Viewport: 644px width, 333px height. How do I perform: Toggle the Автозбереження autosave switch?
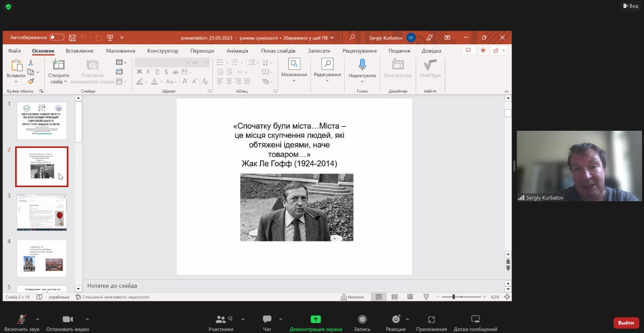point(56,38)
